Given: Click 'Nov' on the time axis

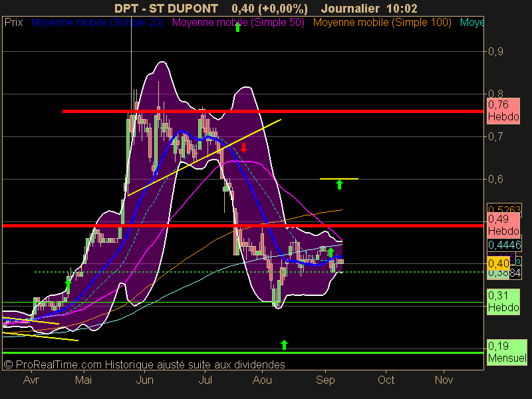Looking at the screenshot, I should pos(444,380).
